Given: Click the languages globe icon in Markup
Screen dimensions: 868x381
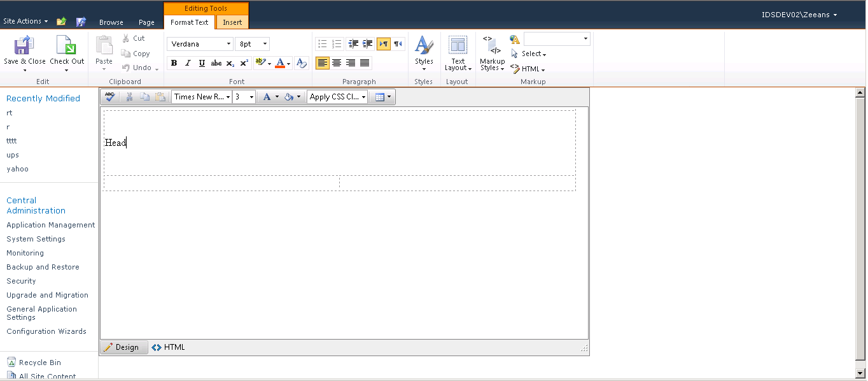Looking at the screenshot, I should [x=515, y=40].
